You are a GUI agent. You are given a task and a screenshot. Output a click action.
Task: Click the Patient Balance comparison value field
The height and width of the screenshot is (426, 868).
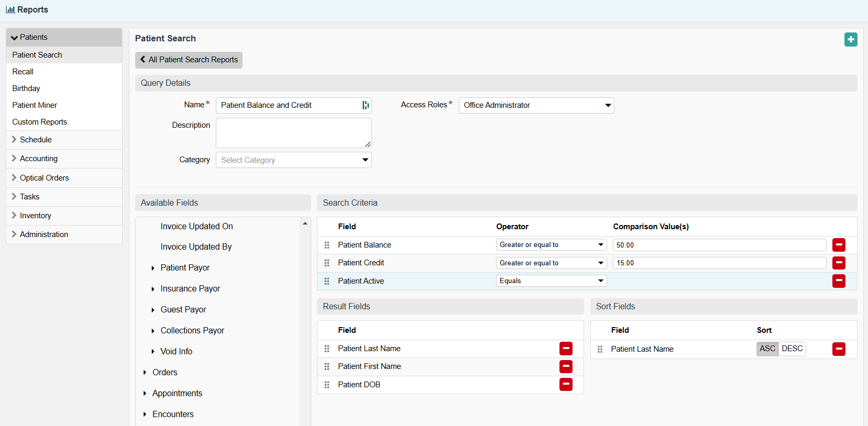[x=719, y=245]
